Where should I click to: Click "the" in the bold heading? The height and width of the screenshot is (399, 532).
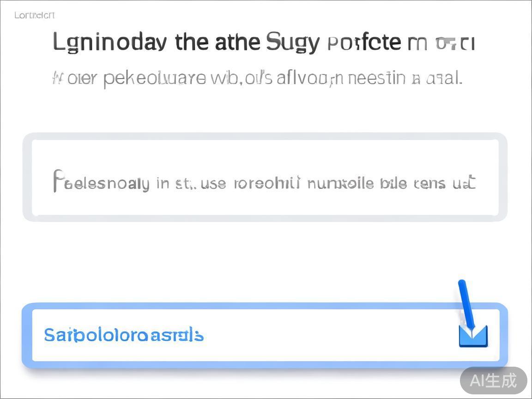[192, 42]
